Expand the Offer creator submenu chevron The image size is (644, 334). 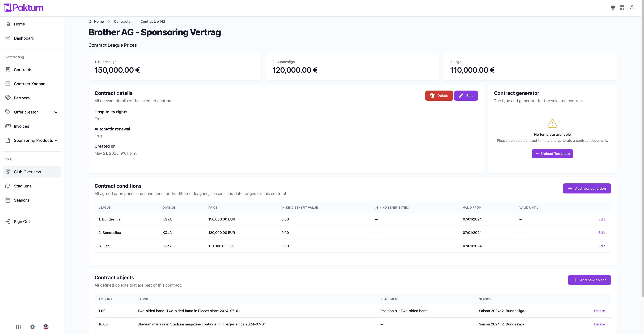56,112
